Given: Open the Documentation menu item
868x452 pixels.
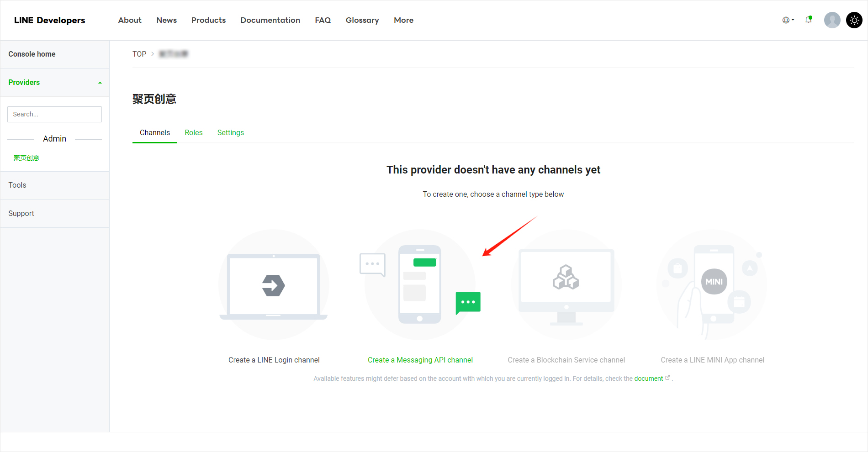Looking at the screenshot, I should coord(270,20).
